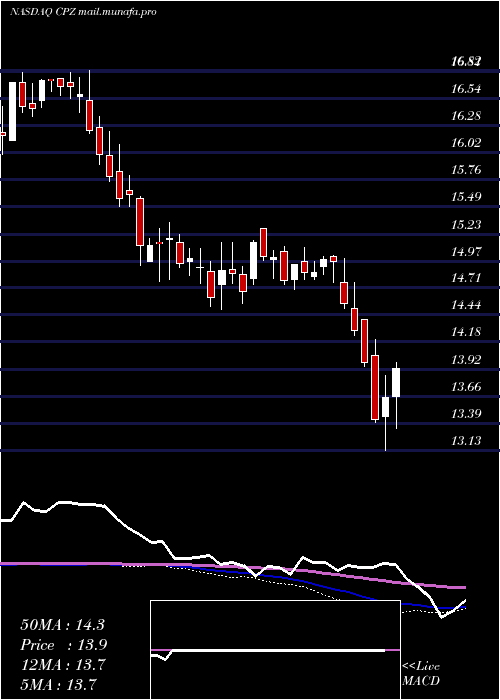Viewport: 500px width, 700px height.
Task: Click the 12MA : 13.7 readout
Action: tap(62, 665)
